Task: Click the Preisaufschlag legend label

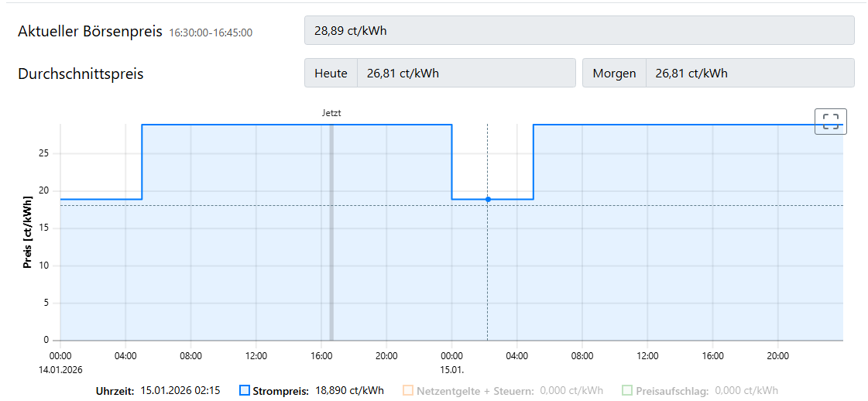Action: pyautogui.click(x=673, y=391)
